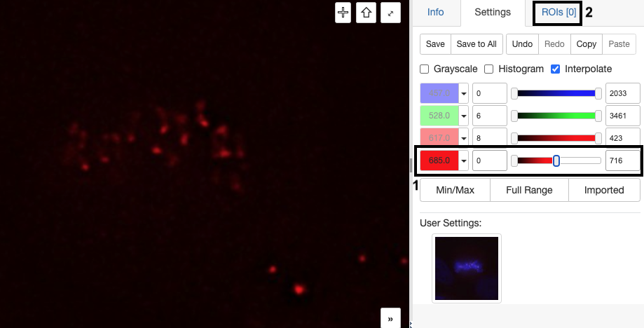Click the panel divider handle beside the image
Screen dimensions: 644x328
point(411,165)
